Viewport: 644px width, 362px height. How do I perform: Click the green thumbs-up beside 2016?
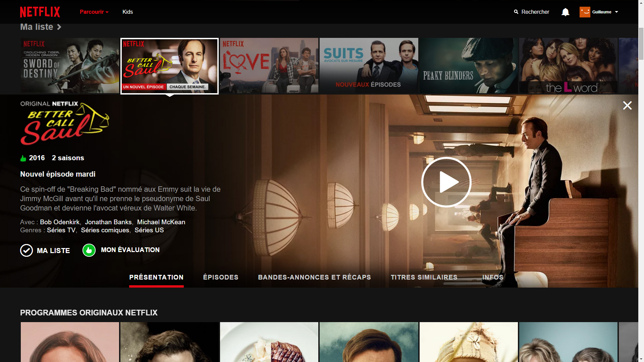click(x=23, y=158)
